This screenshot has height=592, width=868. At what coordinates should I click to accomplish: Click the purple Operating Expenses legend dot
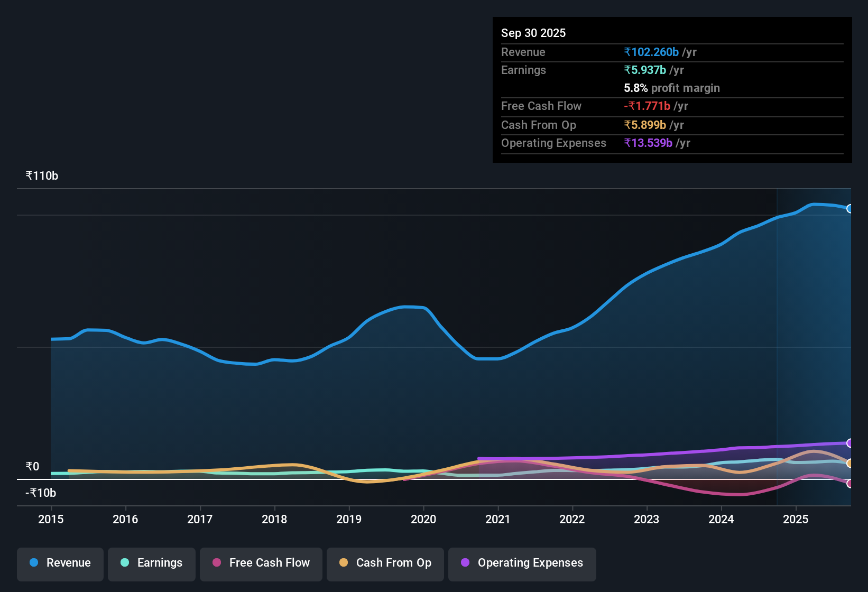465,563
